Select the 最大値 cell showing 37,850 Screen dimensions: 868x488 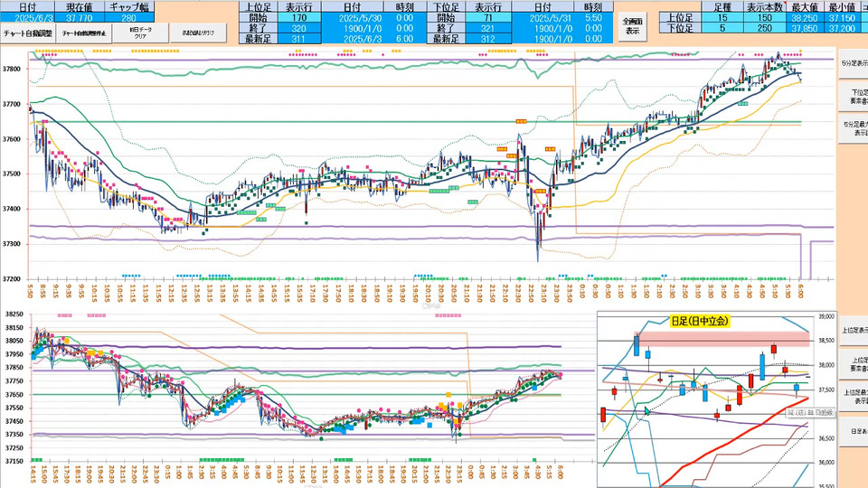806,28
